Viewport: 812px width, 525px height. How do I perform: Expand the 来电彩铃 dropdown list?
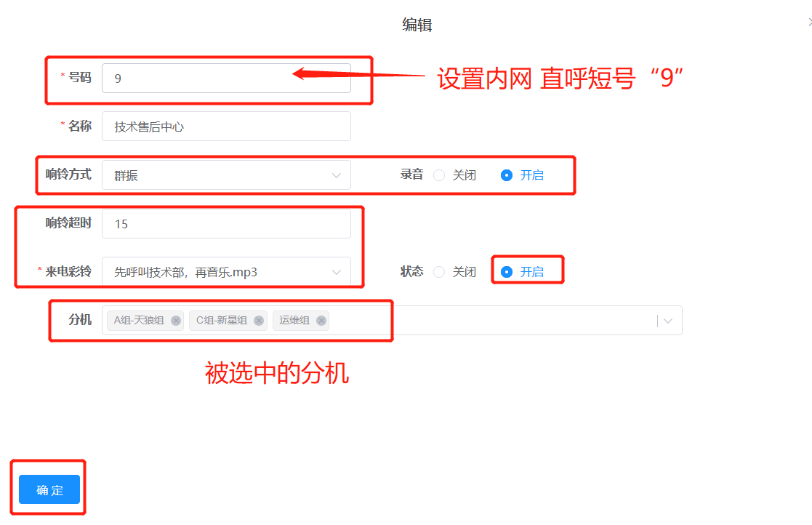click(226, 271)
